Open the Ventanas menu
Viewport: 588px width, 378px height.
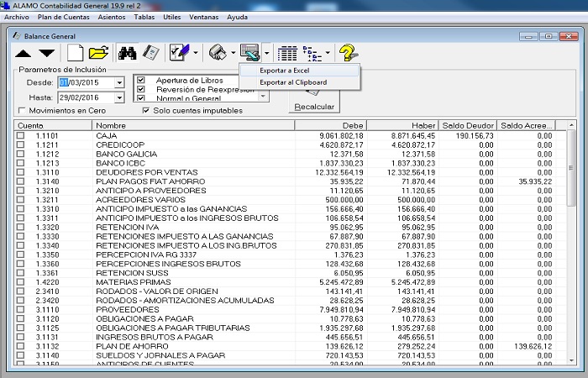coord(203,17)
